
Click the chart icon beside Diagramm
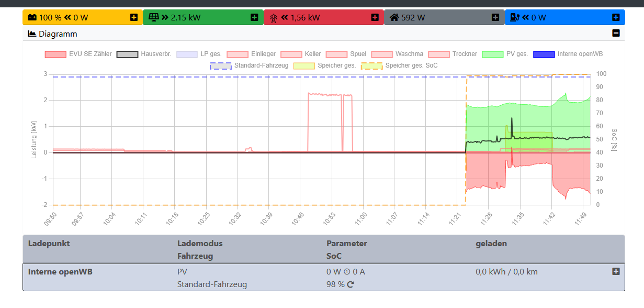32,34
